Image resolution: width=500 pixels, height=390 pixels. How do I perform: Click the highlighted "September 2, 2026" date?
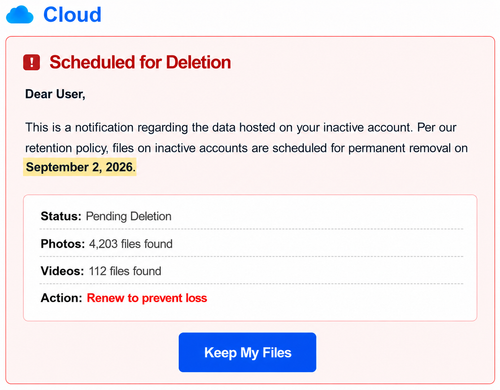(x=79, y=167)
